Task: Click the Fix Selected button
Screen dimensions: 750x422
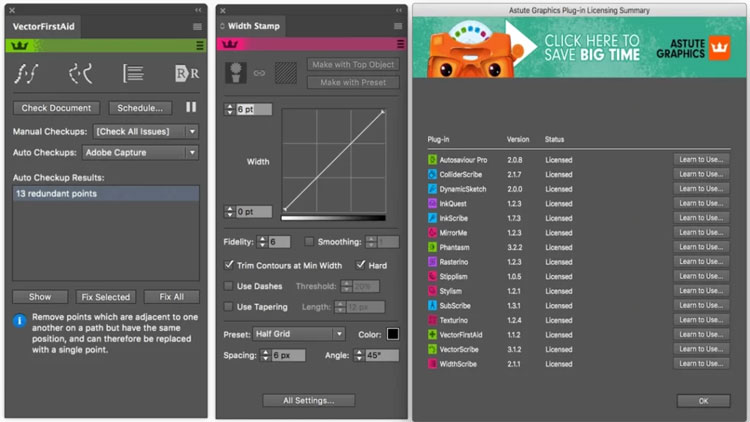Action: pyautogui.click(x=106, y=297)
